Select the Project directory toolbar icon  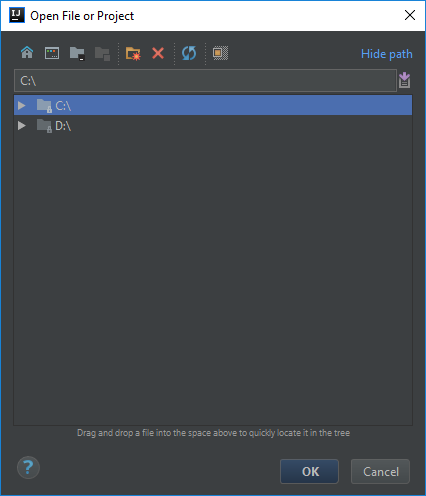click(77, 53)
